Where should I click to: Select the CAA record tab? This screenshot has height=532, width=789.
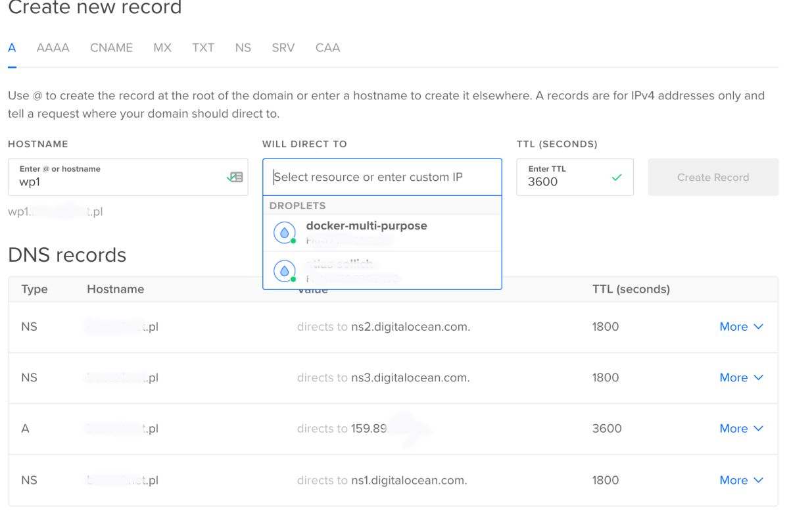point(327,48)
